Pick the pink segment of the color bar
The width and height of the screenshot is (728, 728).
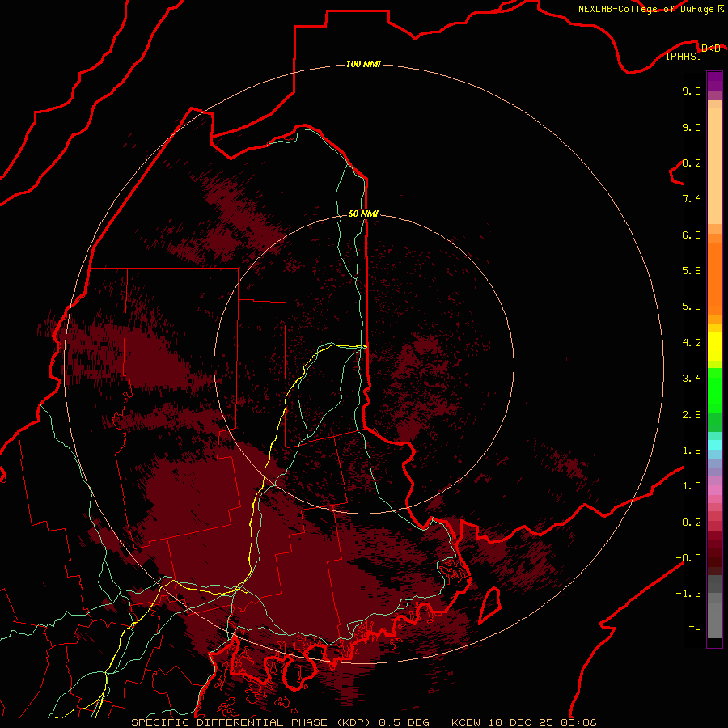pos(714,490)
